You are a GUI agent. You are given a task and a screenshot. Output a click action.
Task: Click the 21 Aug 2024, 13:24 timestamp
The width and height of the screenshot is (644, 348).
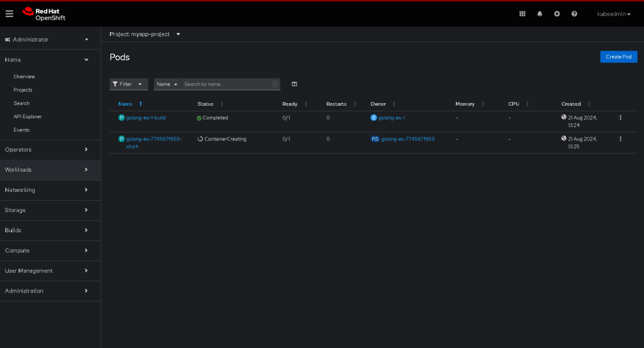(x=582, y=121)
